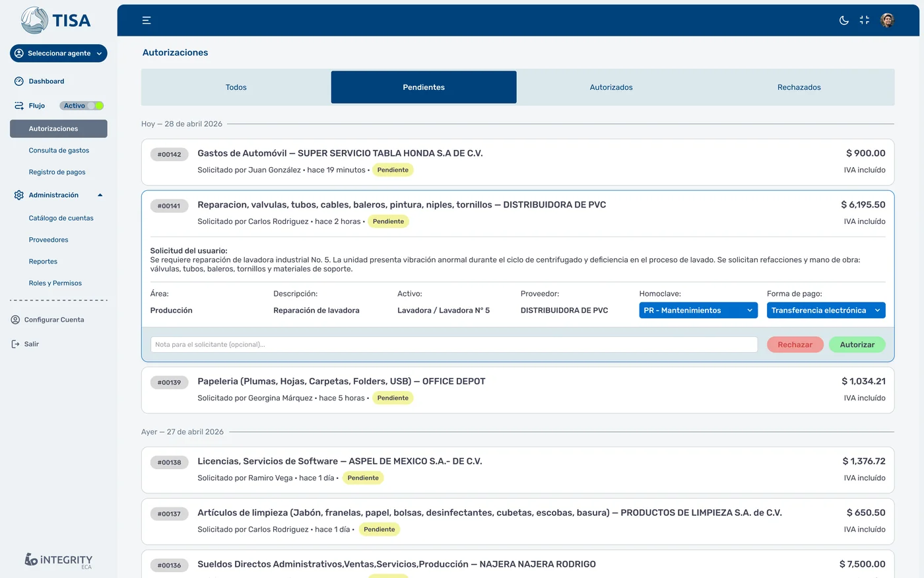Click Pendiente badge on Ramiro Vega request
Viewport: 924px width, 578px height.
click(363, 478)
